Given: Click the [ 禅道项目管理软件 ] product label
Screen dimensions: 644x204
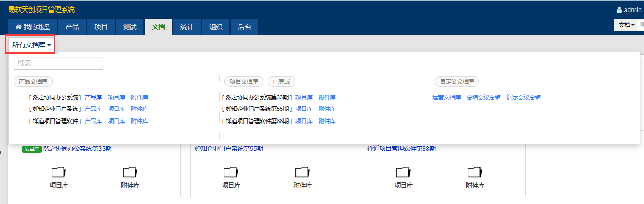Looking at the screenshot, I should pyautogui.click(x=56, y=121).
